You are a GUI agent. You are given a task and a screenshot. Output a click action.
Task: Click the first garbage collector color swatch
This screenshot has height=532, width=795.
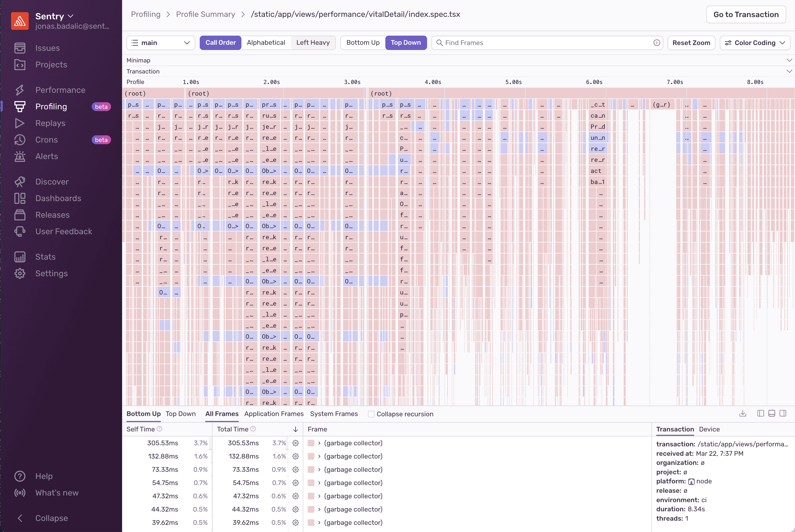tap(311, 443)
